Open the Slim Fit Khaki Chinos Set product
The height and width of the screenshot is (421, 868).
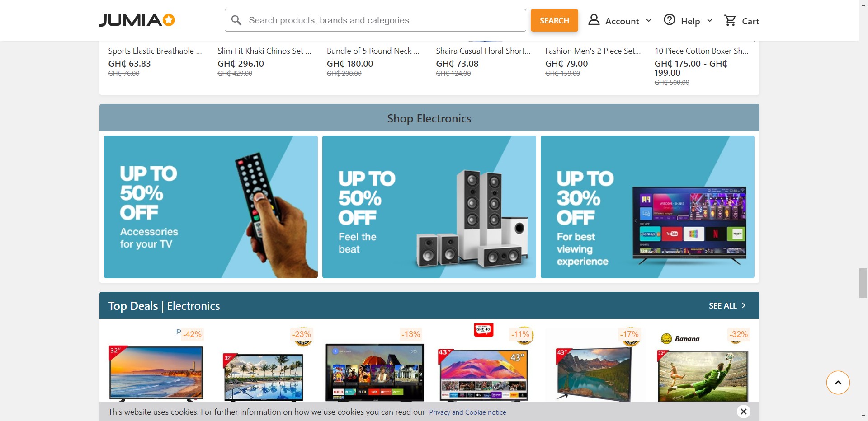coord(264,51)
